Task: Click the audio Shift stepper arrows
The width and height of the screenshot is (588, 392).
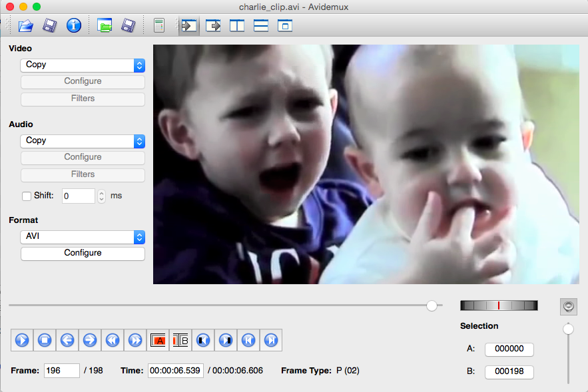Action: tap(101, 196)
